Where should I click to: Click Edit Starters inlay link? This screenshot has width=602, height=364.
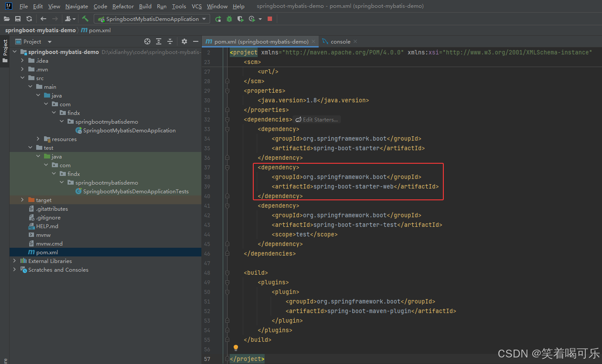[x=317, y=119]
